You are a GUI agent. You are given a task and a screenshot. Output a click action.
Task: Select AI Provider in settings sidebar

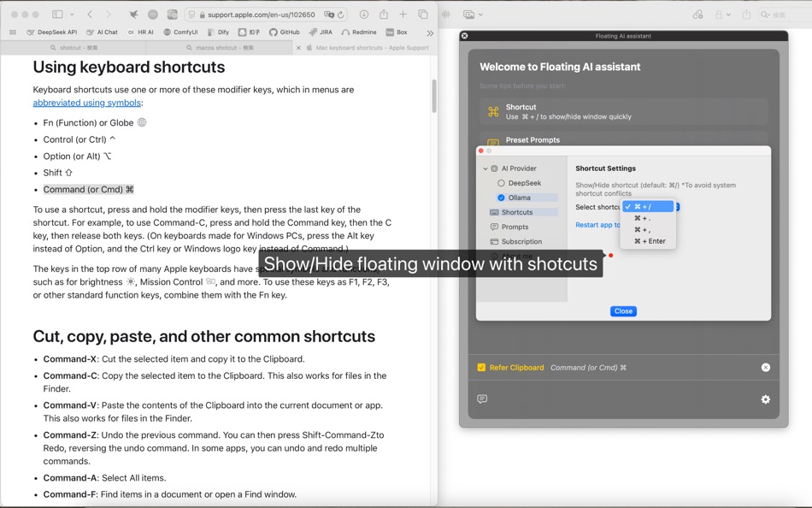pyautogui.click(x=518, y=168)
